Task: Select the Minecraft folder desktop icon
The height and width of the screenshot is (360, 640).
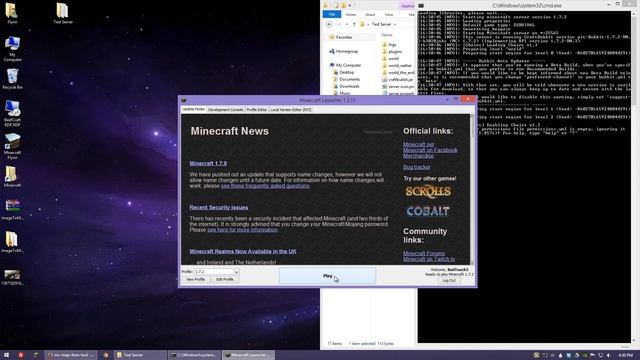Action: tap(12, 176)
